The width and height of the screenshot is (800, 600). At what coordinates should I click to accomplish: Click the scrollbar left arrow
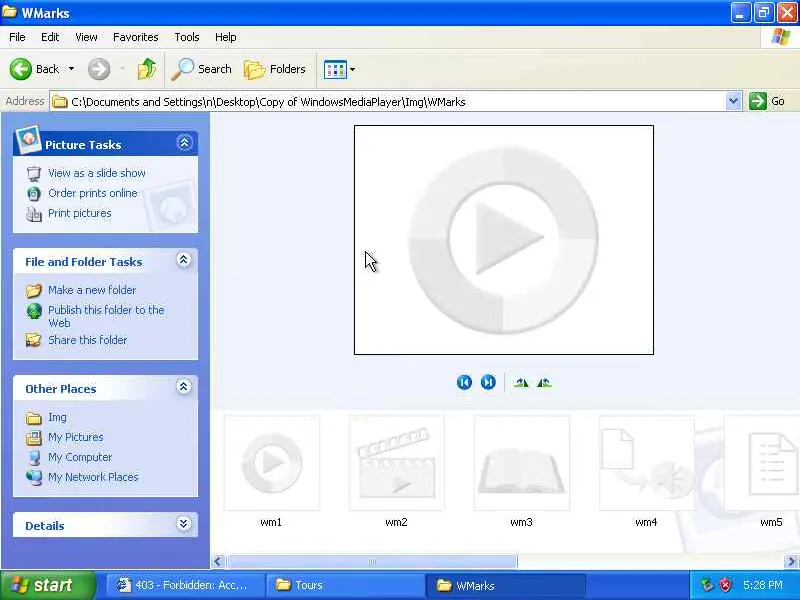(x=218, y=562)
